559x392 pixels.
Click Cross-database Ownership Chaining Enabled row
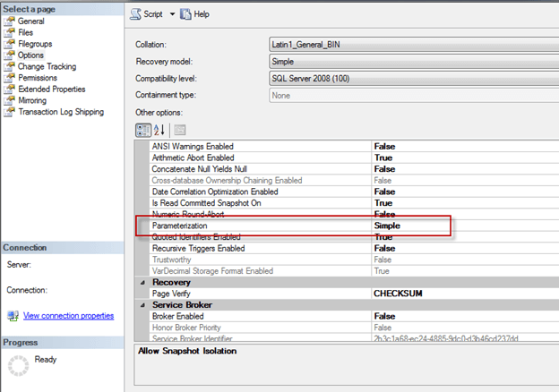[354, 181]
